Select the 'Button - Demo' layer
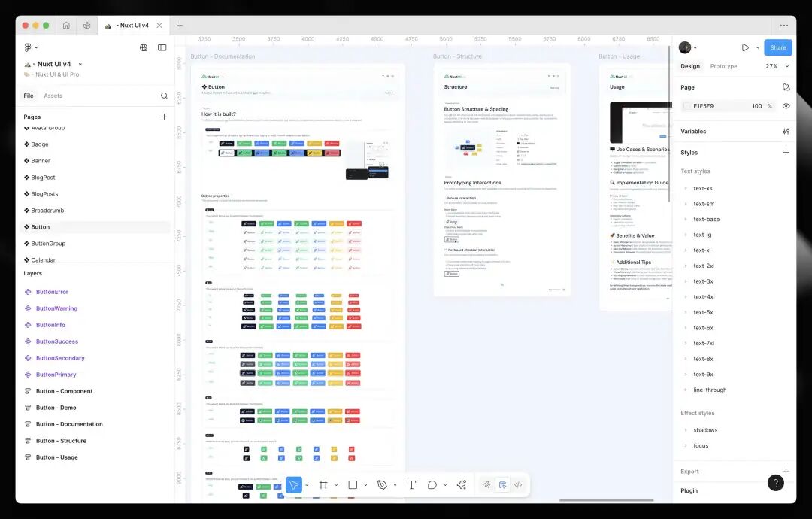 (56, 408)
